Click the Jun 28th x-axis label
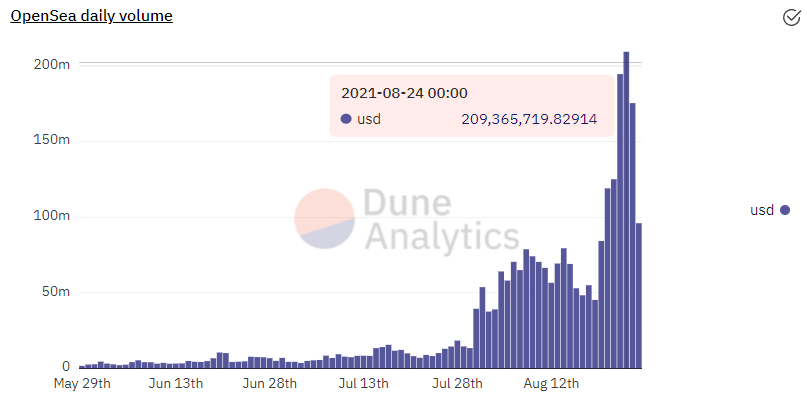 269,384
